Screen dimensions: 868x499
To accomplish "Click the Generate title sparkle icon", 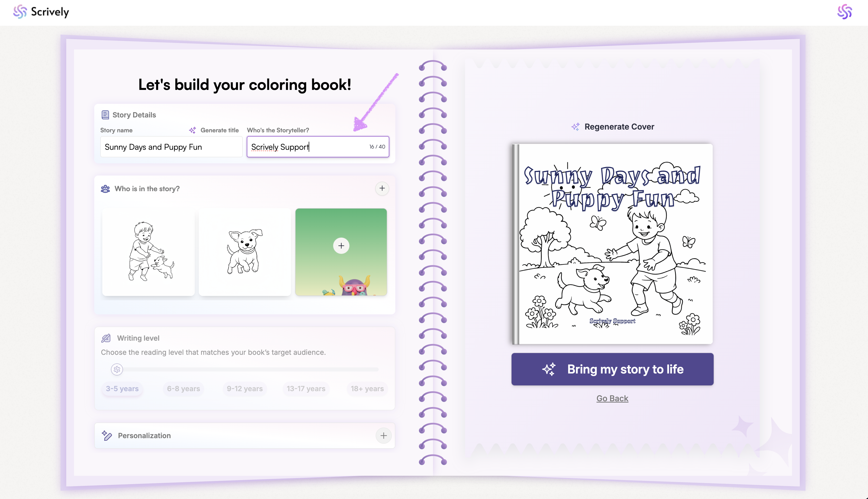I will (192, 130).
